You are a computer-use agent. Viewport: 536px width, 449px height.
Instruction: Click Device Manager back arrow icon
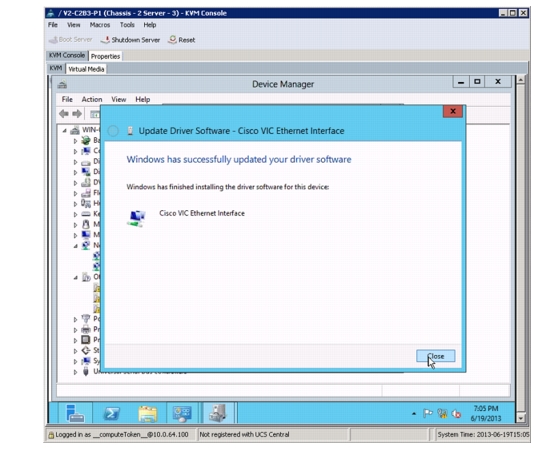(64, 114)
